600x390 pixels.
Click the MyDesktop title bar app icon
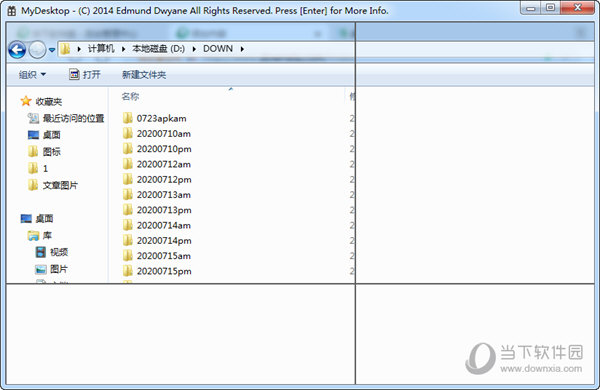point(12,11)
